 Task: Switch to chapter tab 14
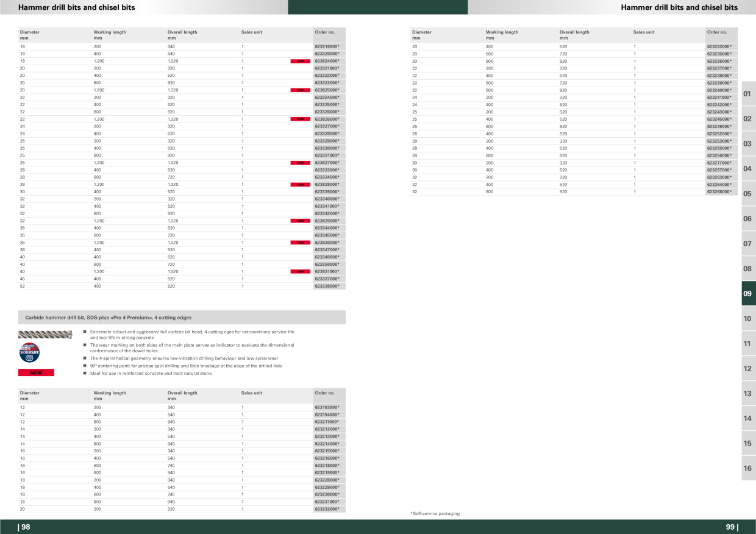pos(747,419)
